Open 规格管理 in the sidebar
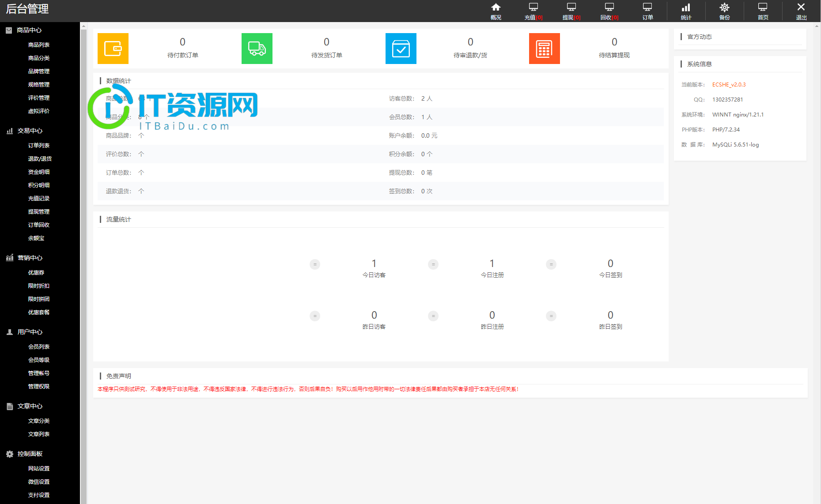 click(39, 85)
